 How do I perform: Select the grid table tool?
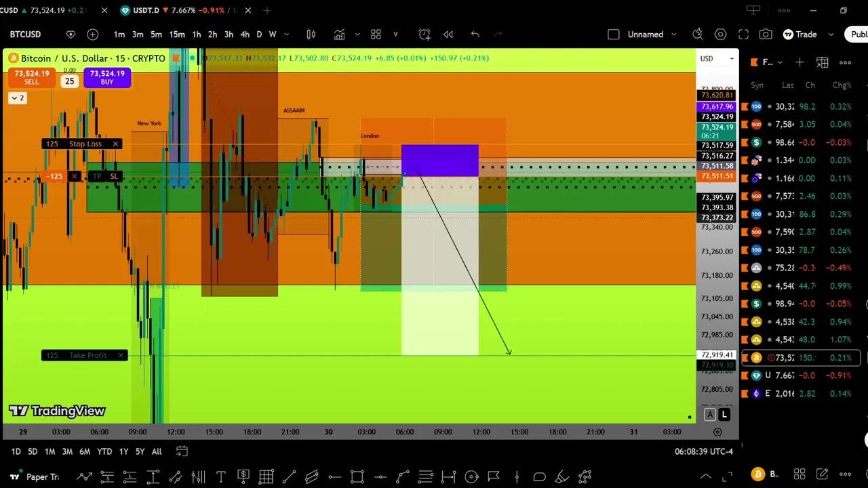click(x=266, y=476)
